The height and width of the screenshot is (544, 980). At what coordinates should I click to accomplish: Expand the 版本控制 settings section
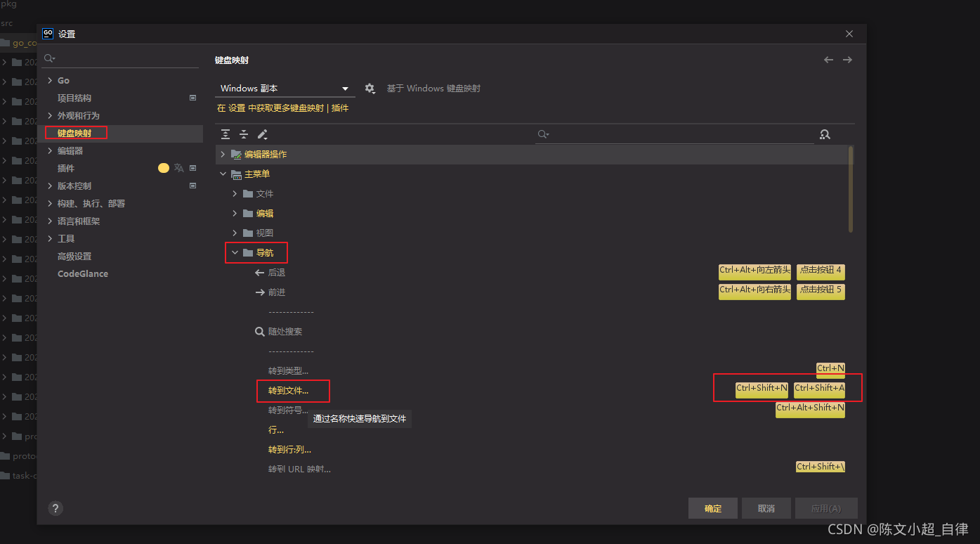click(x=50, y=186)
